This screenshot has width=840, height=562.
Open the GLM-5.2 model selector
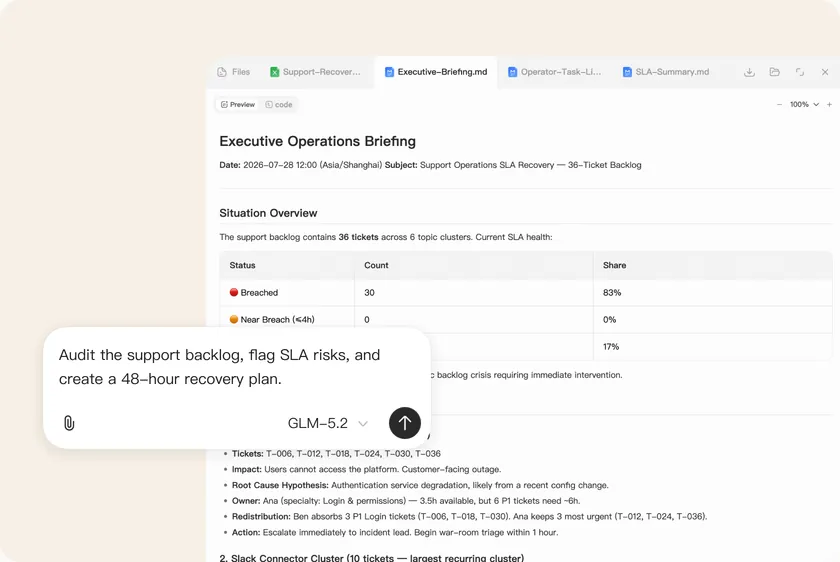tap(328, 423)
